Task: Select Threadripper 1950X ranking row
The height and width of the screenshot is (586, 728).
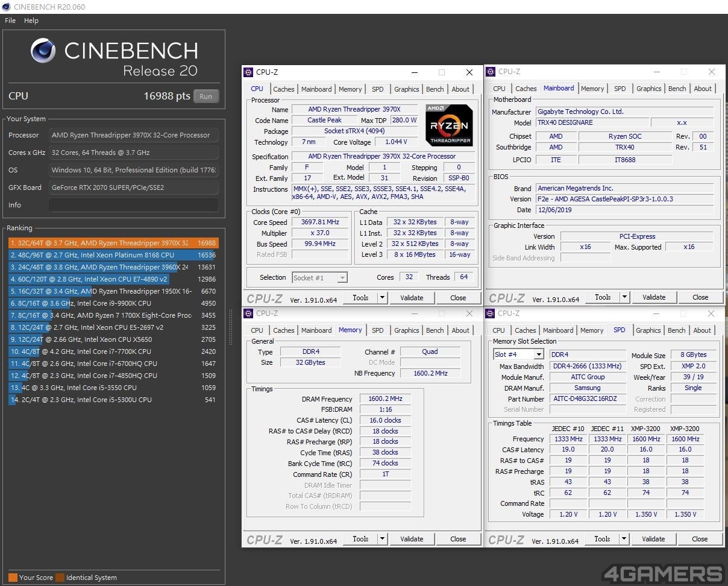Action: pos(113,291)
